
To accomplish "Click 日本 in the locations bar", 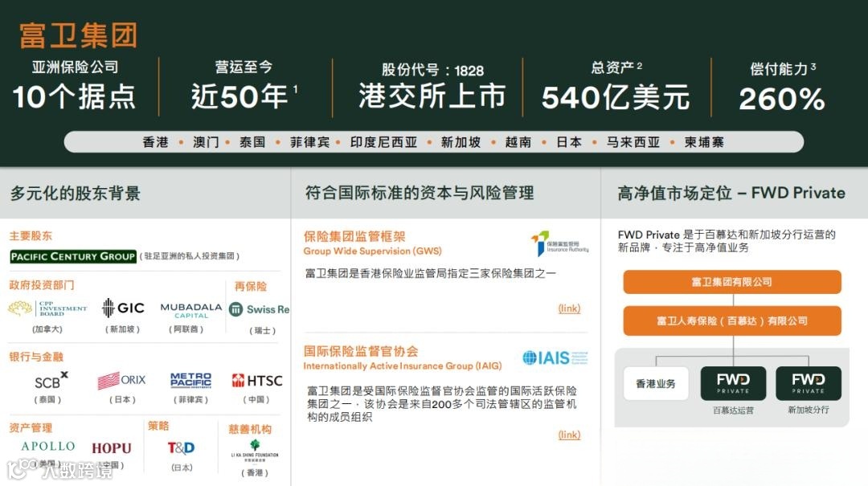I will click(x=569, y=142).
